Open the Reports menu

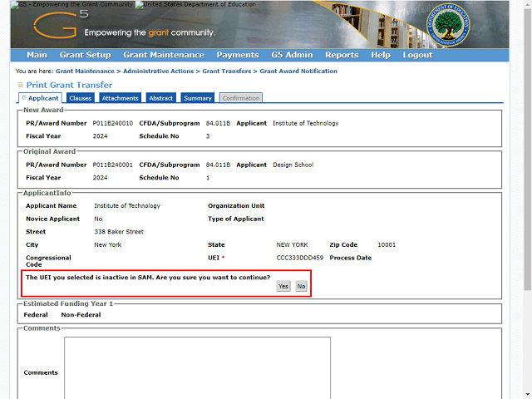[x=342, y=55]
